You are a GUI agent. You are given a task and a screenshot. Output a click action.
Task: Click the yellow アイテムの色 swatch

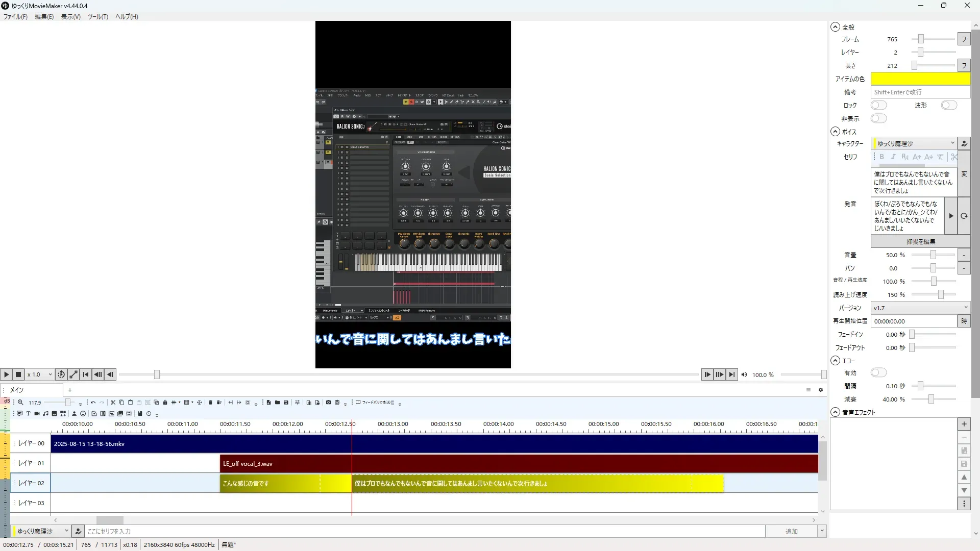coord(920,79)
